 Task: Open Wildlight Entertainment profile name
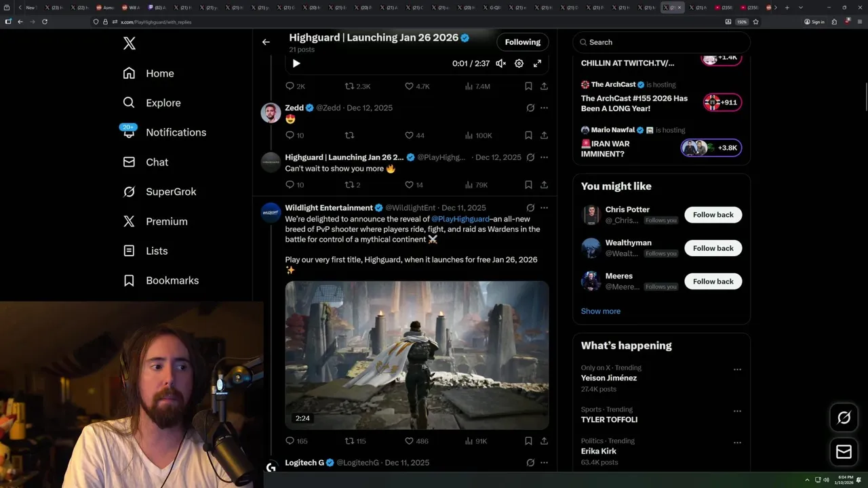pyautogui.click(x=329, y=207)
